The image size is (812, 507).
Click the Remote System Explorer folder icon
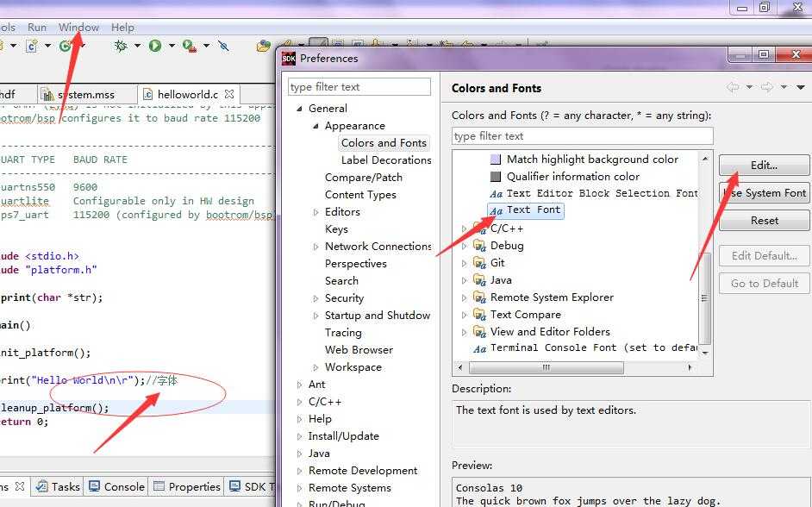(479, 297)
